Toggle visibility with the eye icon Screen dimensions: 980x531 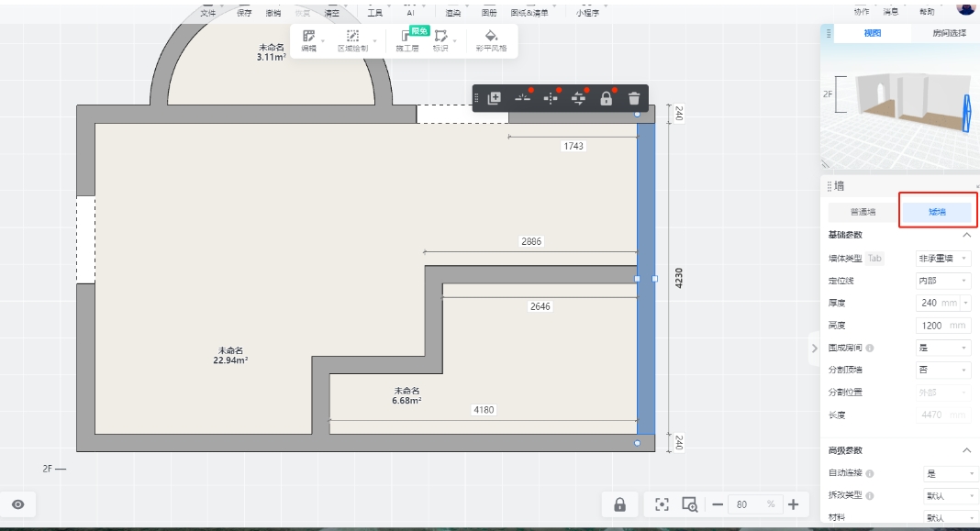pyautogui.click(x=18, y=504)
